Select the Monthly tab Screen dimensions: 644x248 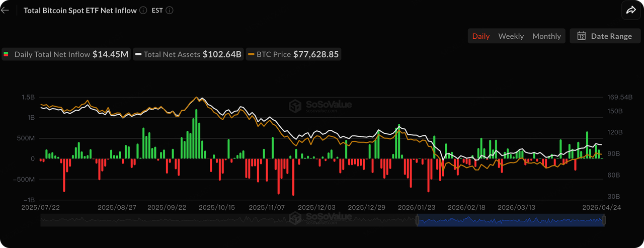546,36
